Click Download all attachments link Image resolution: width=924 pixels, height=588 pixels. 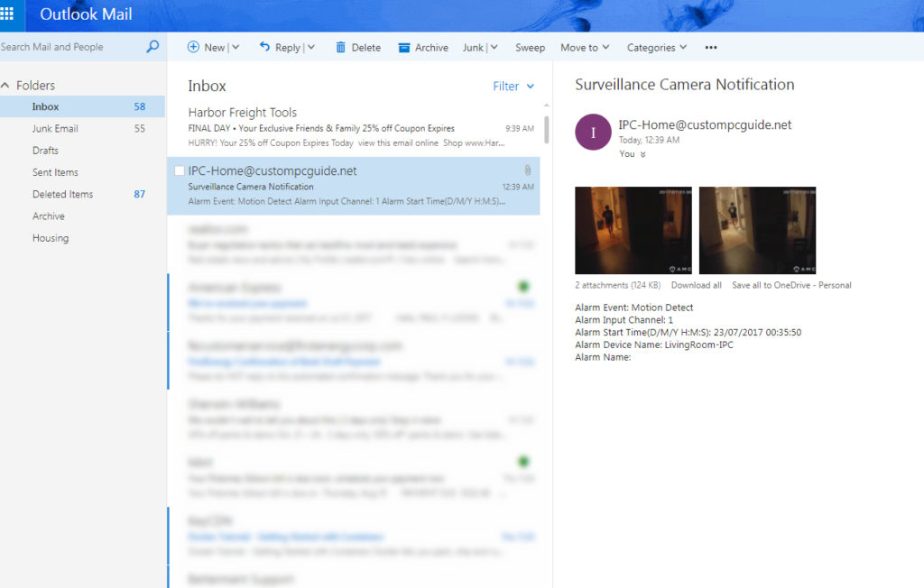pyautogui.click(x=696, y=285)
